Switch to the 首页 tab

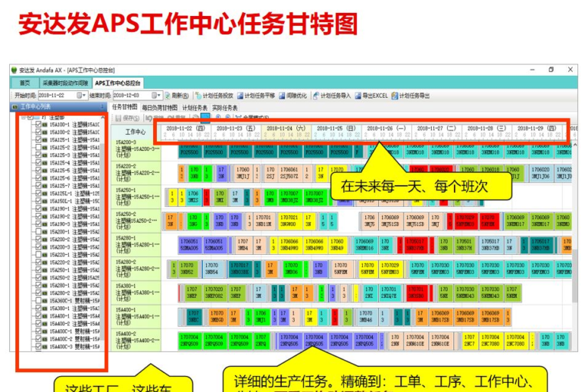(24, 83)
